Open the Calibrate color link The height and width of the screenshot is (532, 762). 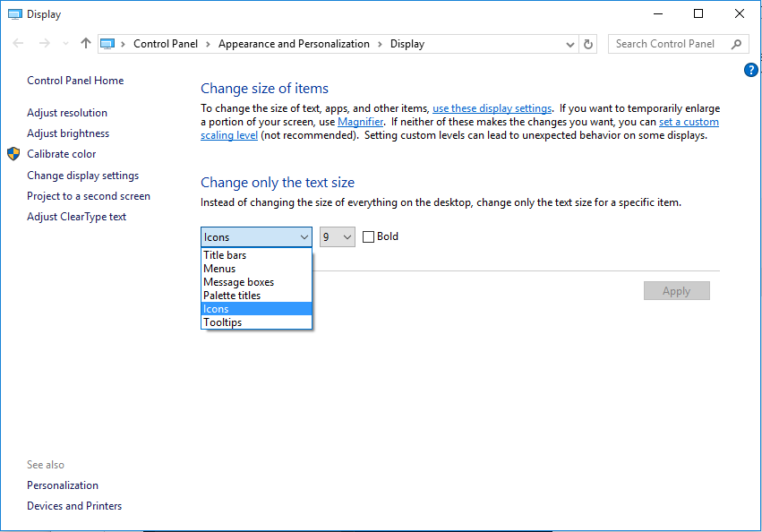[x=61, y=154]
